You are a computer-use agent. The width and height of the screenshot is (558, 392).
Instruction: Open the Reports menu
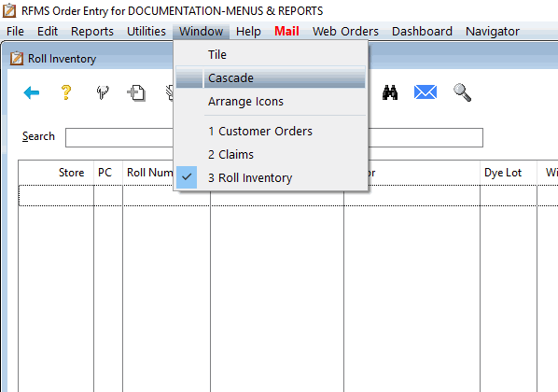(92, 32)
